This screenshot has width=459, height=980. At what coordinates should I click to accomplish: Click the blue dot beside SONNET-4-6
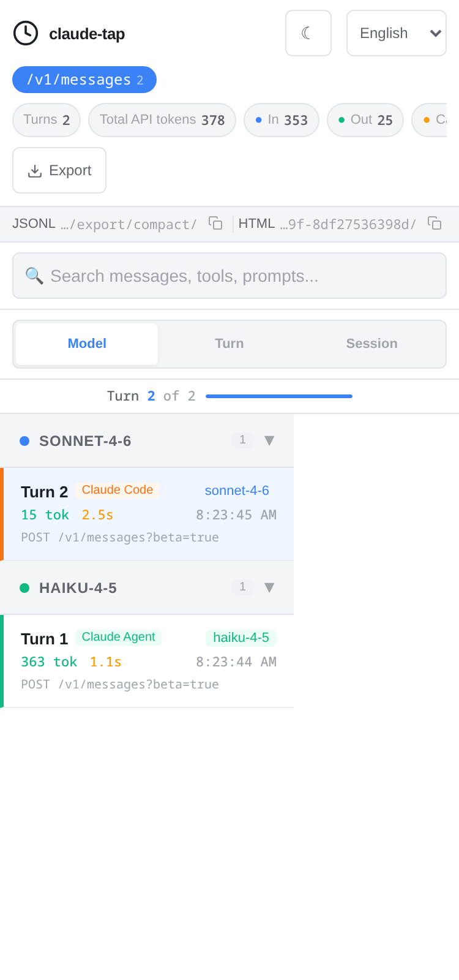(24, 441)
